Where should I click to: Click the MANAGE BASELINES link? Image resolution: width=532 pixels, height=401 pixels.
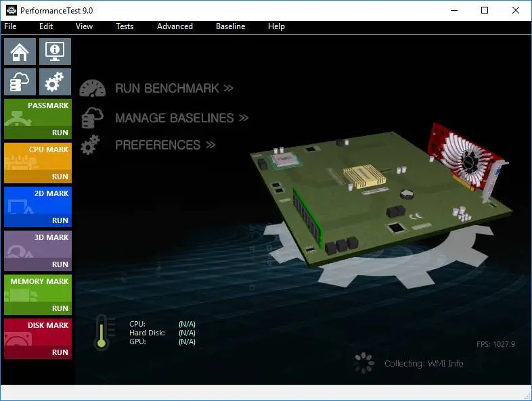(181, 118)
